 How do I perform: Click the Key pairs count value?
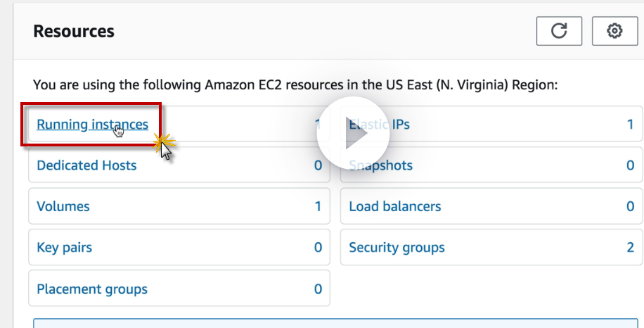(x=318, y=247)
